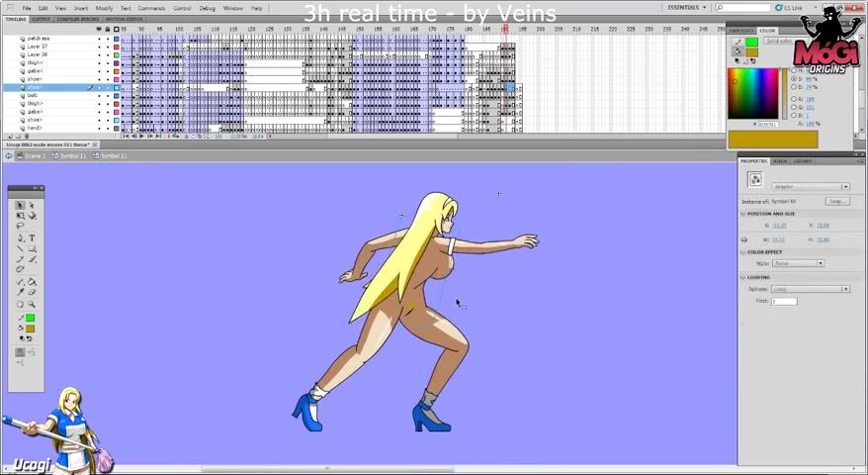
Task: Select the Text tool in the toolbox
Action: [32, 237]
